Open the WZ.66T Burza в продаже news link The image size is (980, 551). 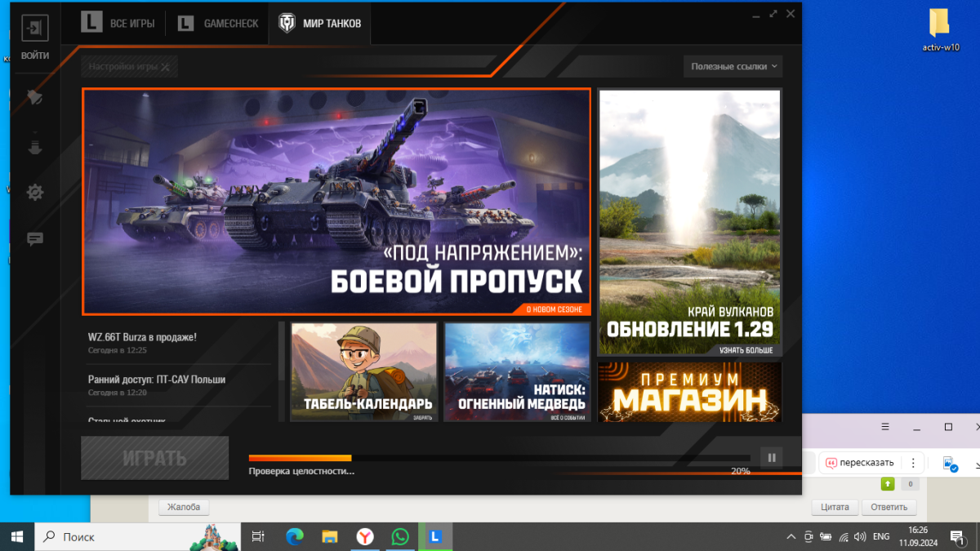[142, 336]
